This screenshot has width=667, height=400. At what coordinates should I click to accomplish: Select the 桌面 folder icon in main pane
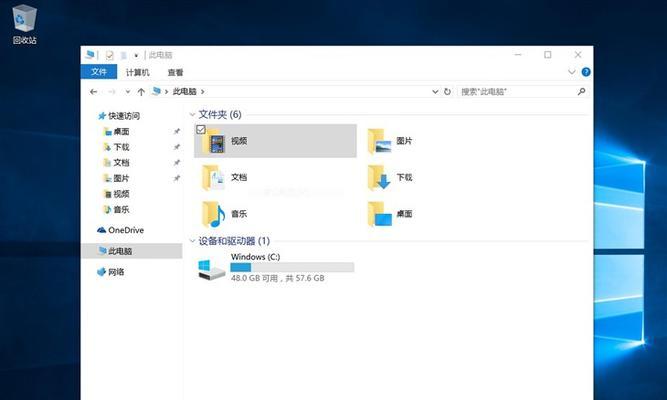[379, 214]
